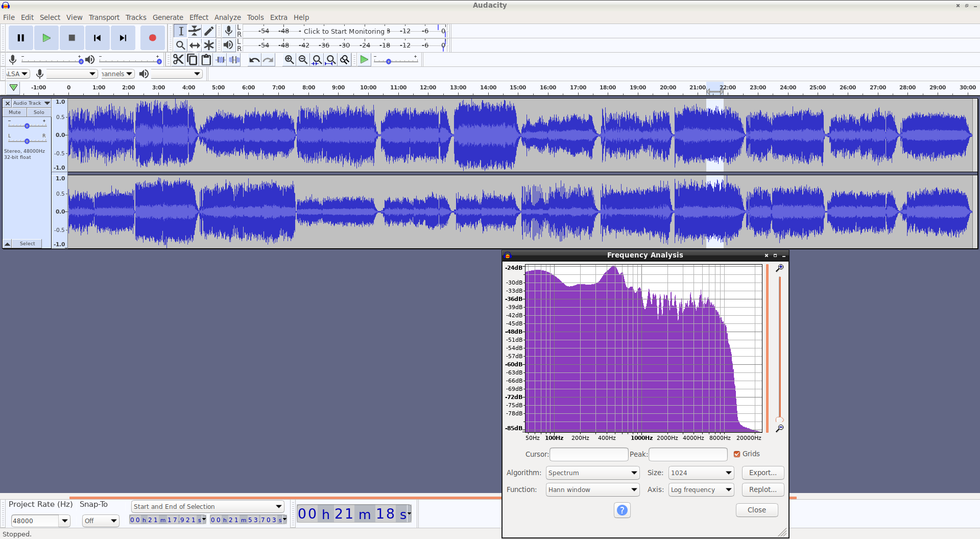The image size is (980, 539).
Task: Click the play-at-speed slider
Action: 396,61
